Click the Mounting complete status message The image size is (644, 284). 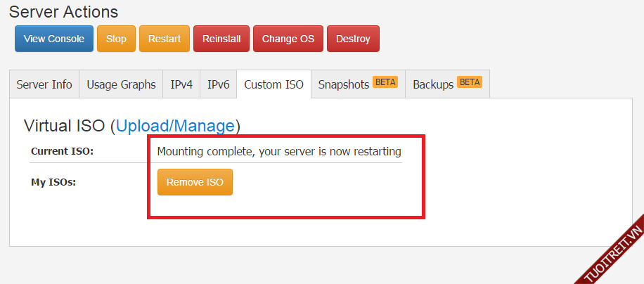[278, 151]
